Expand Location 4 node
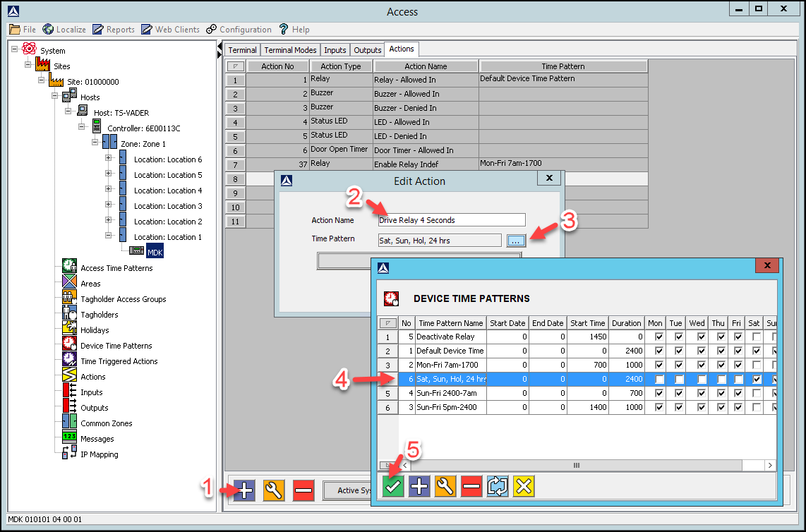This screenshot has width=806, height=532. click(x=109, y=188)
